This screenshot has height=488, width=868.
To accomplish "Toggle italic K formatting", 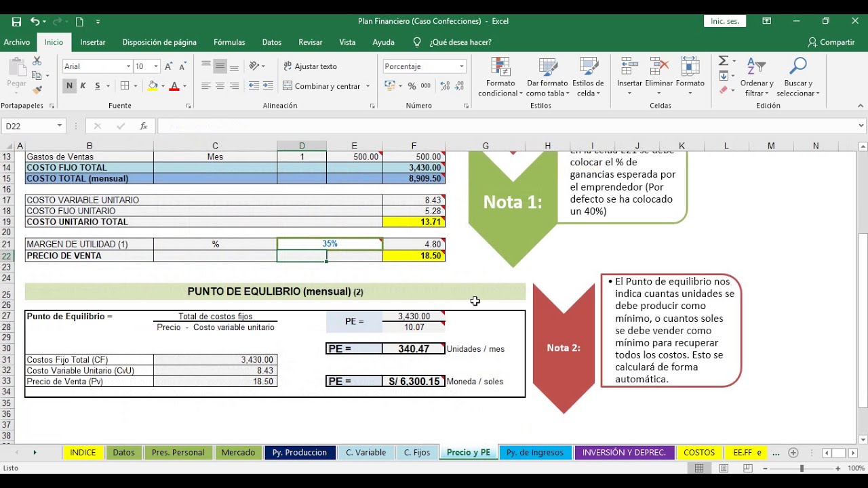I will pos(83,86).
